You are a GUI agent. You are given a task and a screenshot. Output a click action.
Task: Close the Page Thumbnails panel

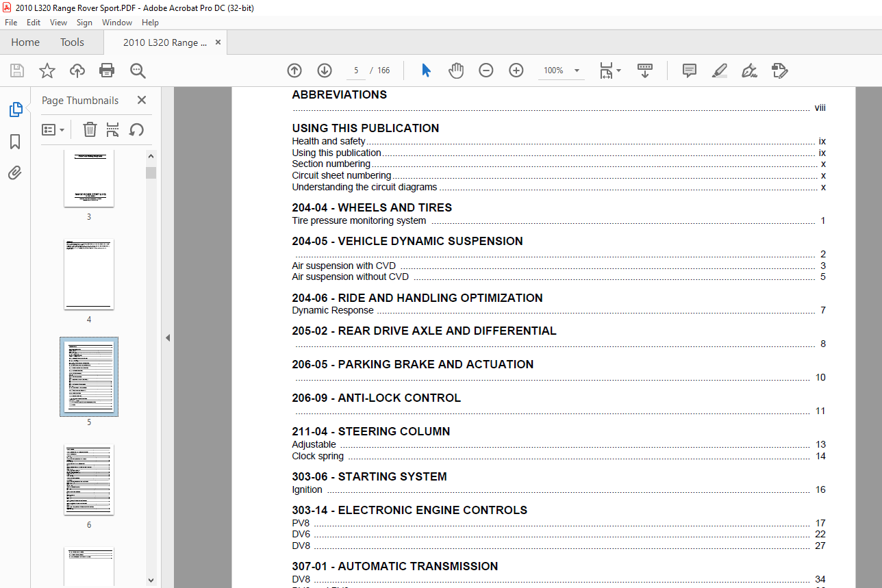pos(142,100)
